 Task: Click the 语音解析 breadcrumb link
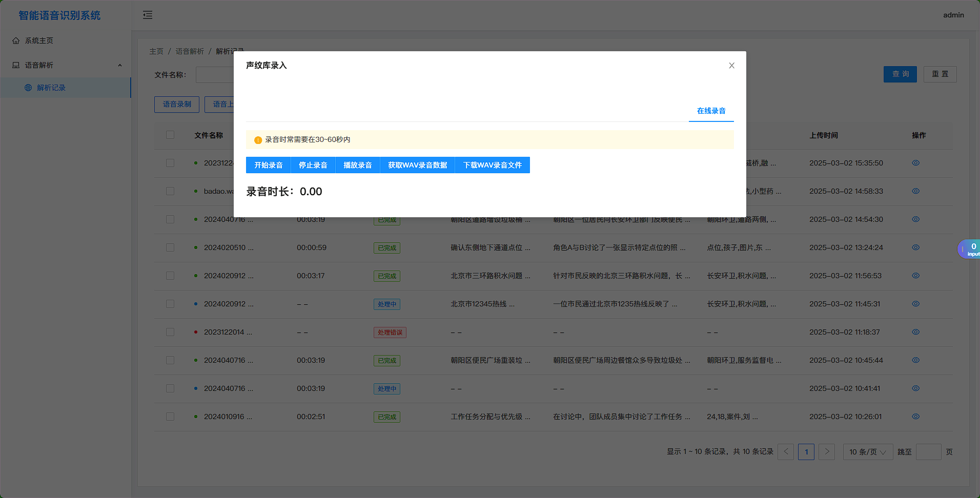coord(190,51)
